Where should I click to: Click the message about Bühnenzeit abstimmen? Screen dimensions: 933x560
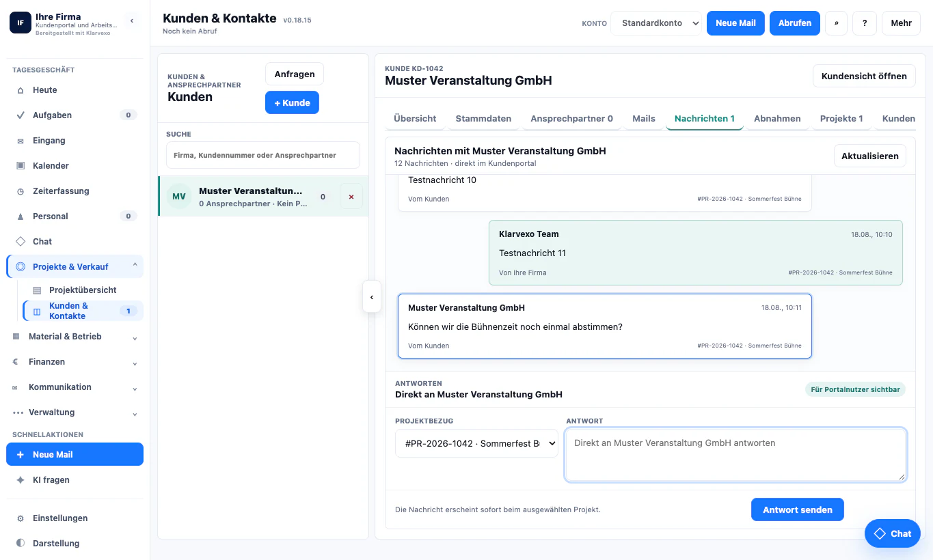click(605, 326)
